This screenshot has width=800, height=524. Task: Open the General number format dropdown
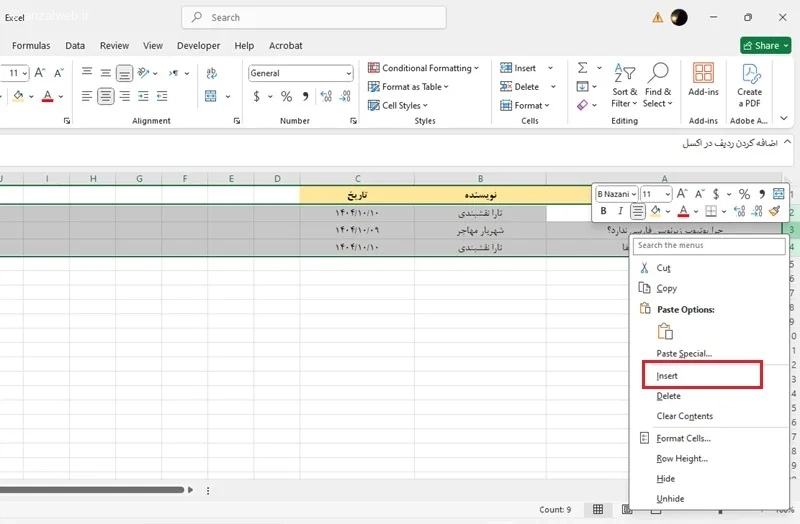coord(301,73)
